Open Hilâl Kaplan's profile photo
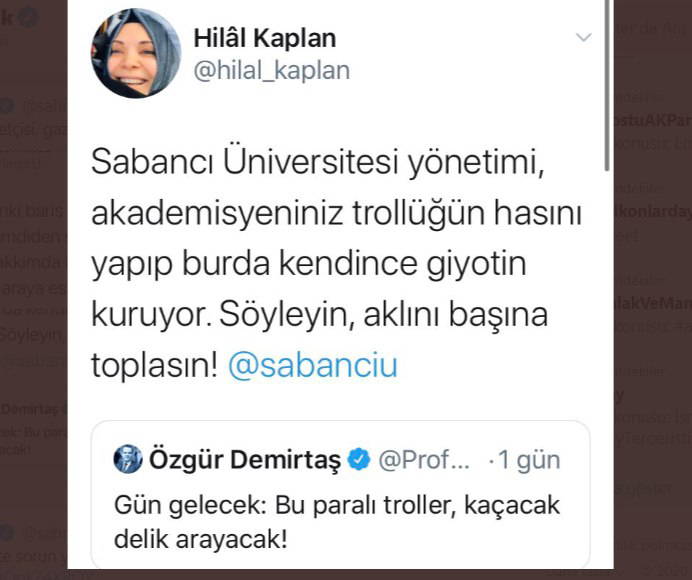This screenshot has height=580, width=692. click(136, 53)
